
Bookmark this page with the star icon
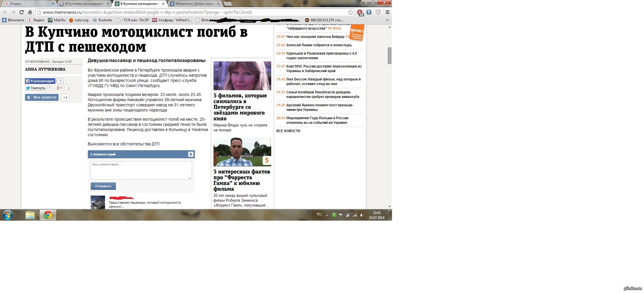[x=350, y=12]
